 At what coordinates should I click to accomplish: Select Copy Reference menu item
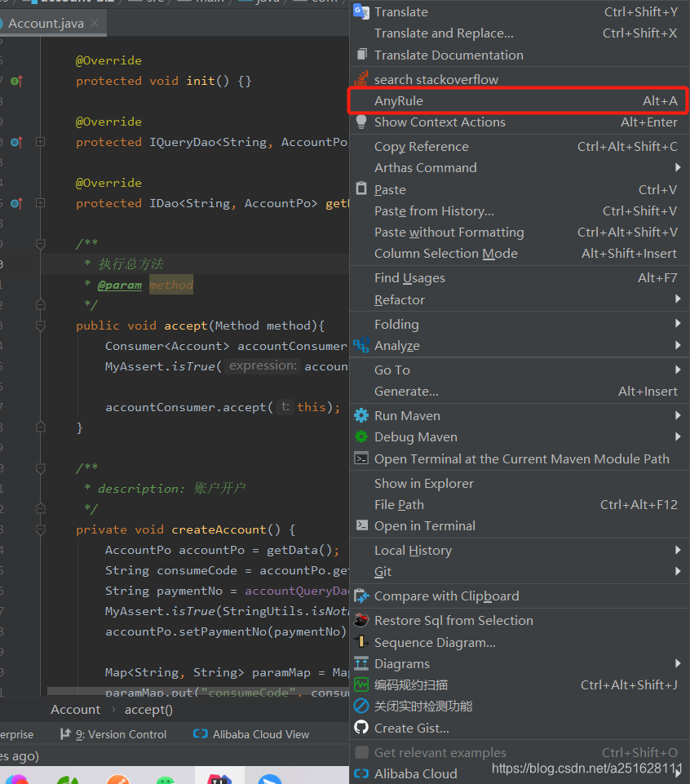519,147
